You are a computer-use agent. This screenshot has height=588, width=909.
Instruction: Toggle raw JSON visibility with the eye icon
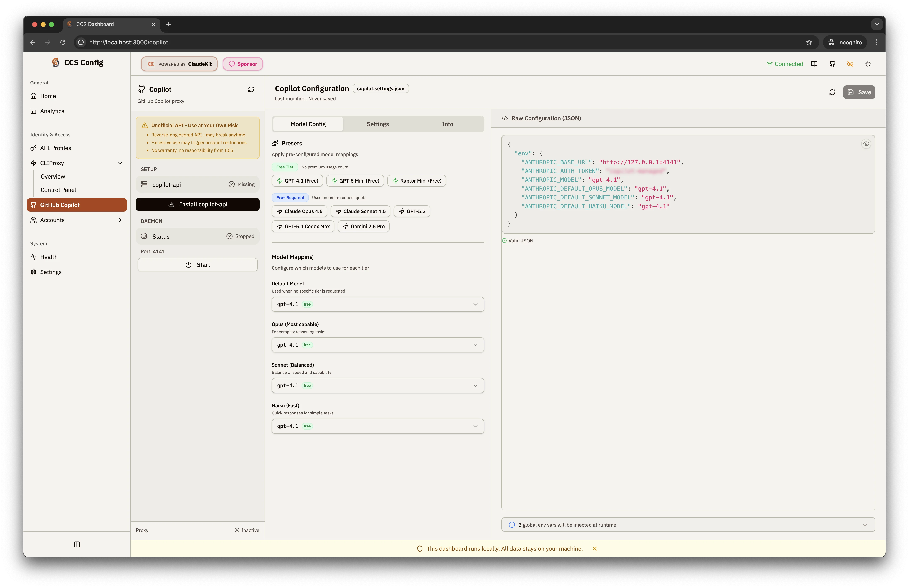[x=866, y=144]
